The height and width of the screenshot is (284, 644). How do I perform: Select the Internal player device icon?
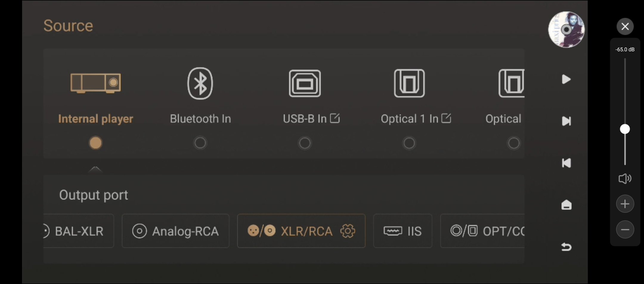tap(95, 83)
